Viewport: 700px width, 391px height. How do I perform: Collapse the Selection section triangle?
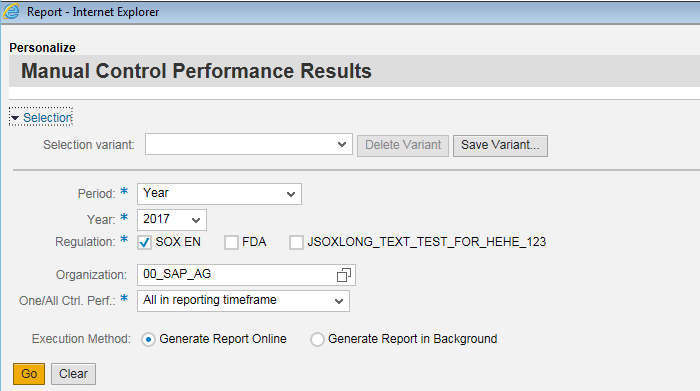click(x=15, y=118)
